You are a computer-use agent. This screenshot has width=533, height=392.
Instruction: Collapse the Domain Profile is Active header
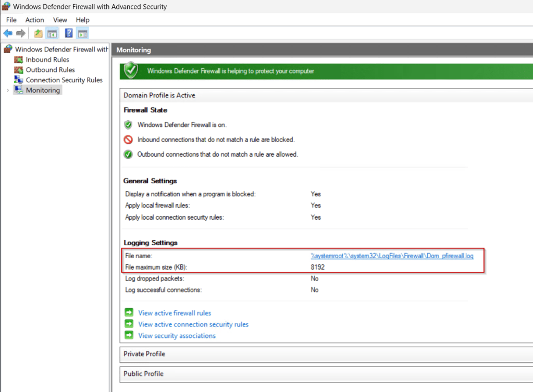pyautogui.click(x=159, y=95)
